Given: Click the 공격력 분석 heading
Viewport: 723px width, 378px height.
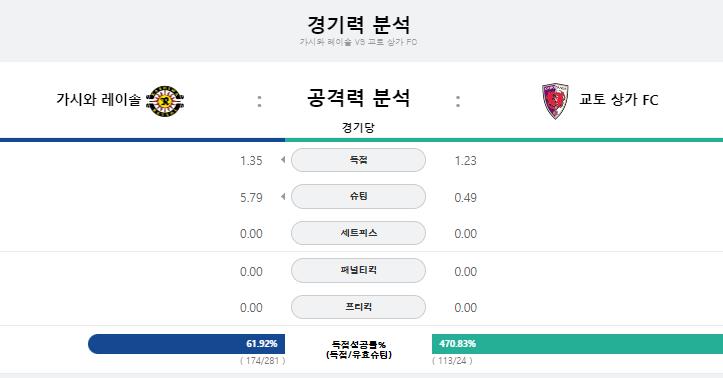Looking at the screenshot, I should click(358, 98).
